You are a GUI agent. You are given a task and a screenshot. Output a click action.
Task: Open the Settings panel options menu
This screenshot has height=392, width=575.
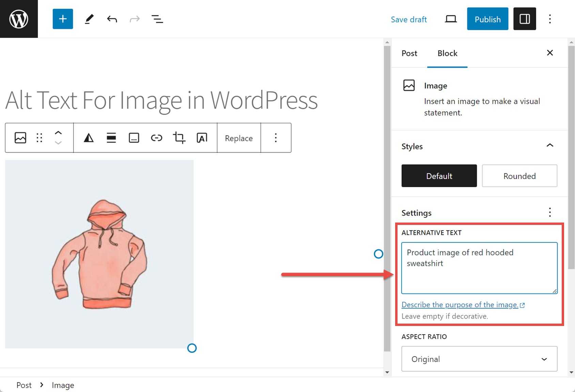click(550, 212)
